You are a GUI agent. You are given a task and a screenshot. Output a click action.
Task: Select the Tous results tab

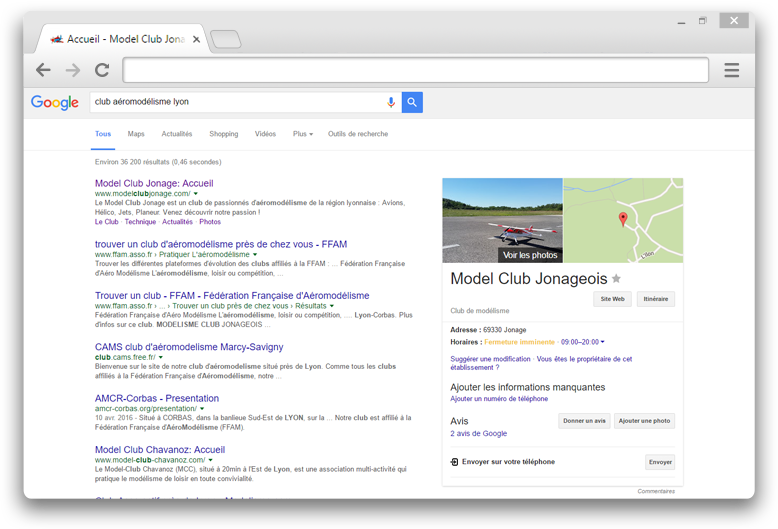click(x=103, y=134)
